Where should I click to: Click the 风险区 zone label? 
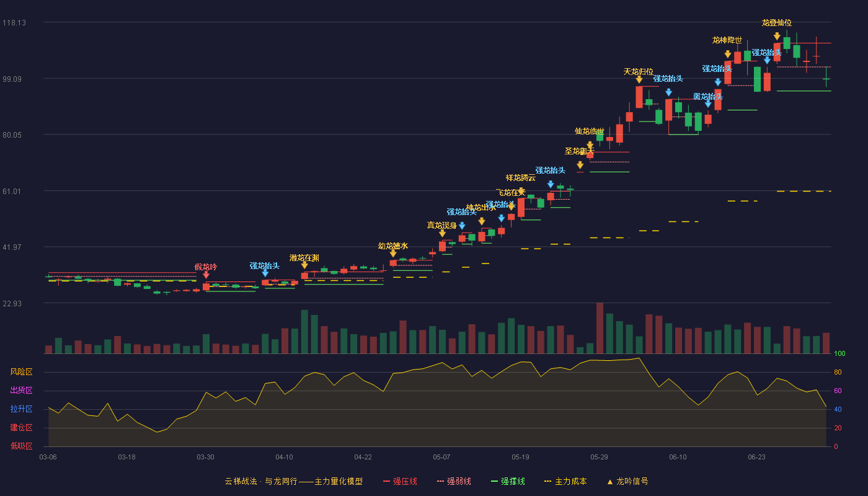coord(21,372)
